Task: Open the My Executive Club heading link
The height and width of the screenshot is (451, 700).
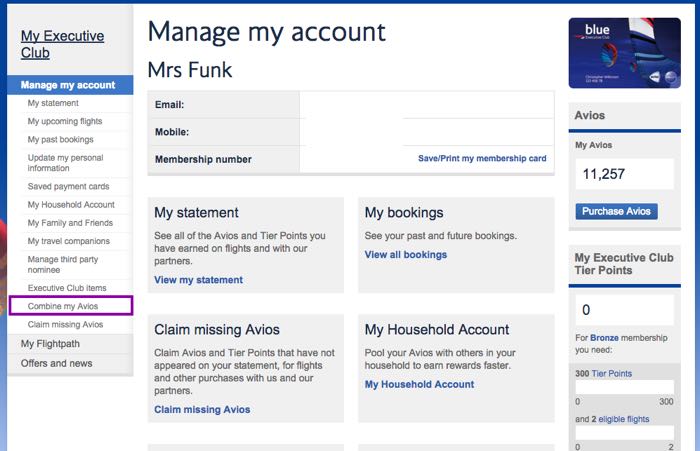Action: (x=62, y=44)
